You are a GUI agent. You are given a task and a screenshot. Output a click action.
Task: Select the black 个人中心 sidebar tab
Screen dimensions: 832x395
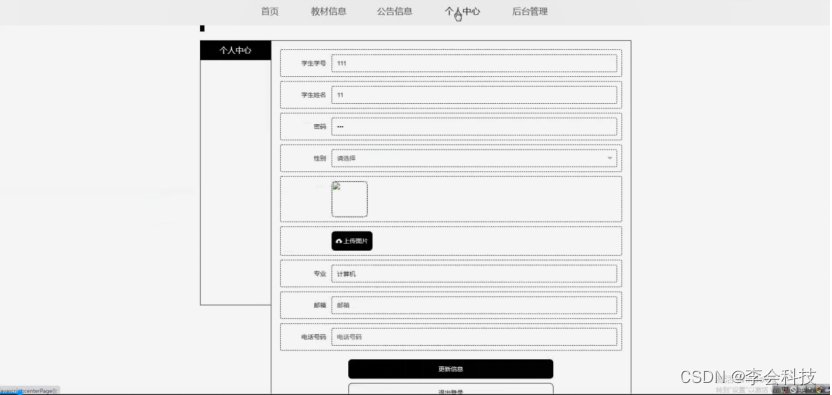(x=236, y=50)
